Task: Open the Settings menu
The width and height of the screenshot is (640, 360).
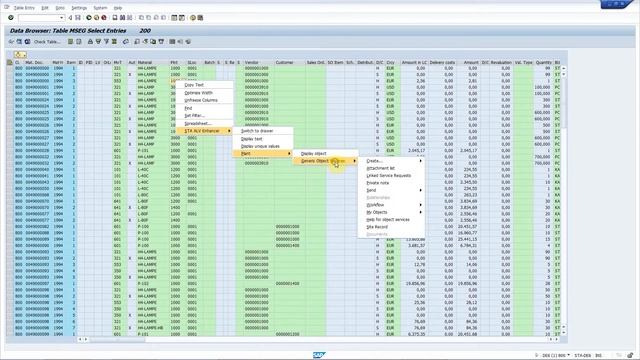Action: (79, 8)
